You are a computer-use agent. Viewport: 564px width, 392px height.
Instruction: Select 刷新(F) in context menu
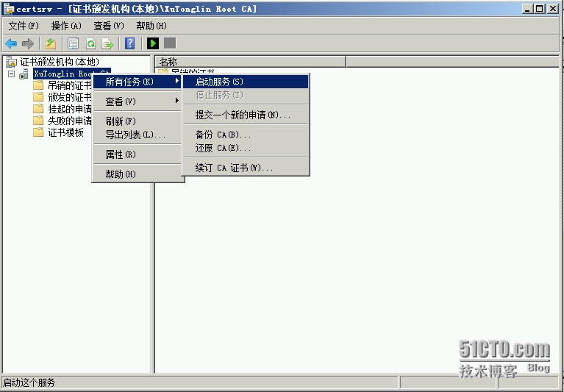point(137,121)
